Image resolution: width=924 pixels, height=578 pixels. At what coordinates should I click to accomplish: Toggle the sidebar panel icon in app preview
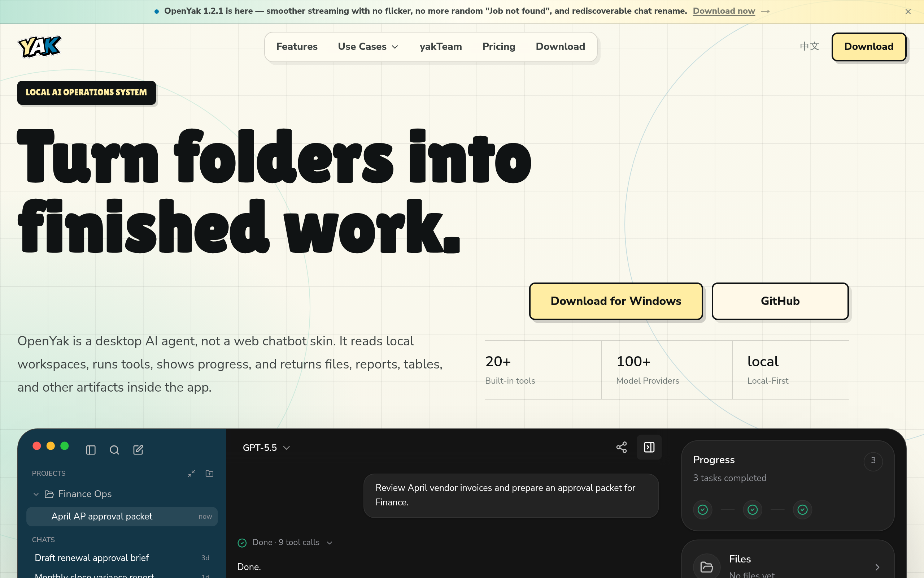point(91,450)
